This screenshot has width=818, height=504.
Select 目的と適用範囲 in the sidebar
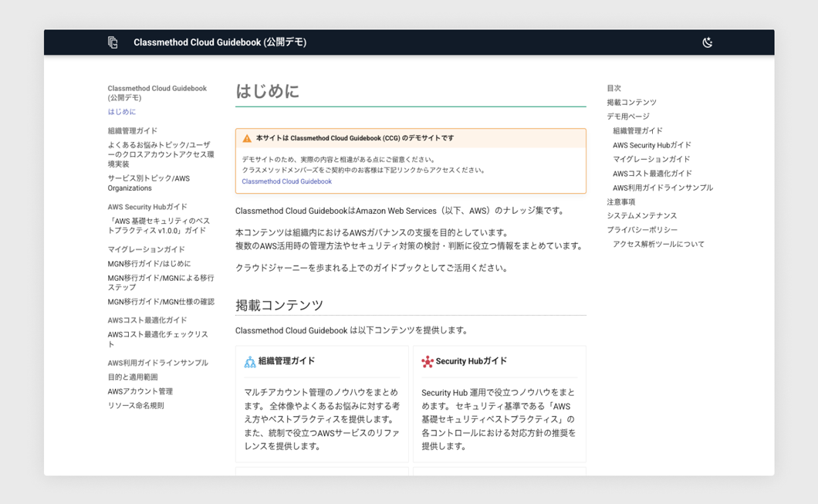133,377
